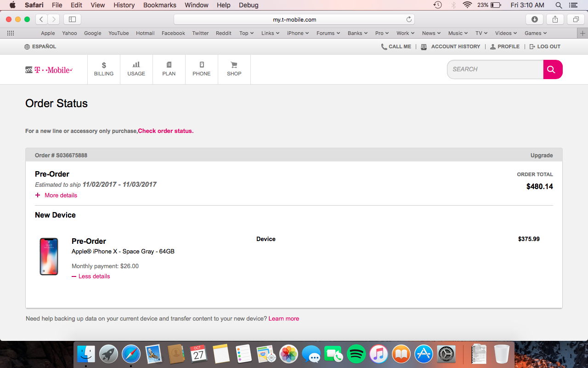
Task: Open the Links bookmarks folder dropdown
Action: tap(270, 33)
